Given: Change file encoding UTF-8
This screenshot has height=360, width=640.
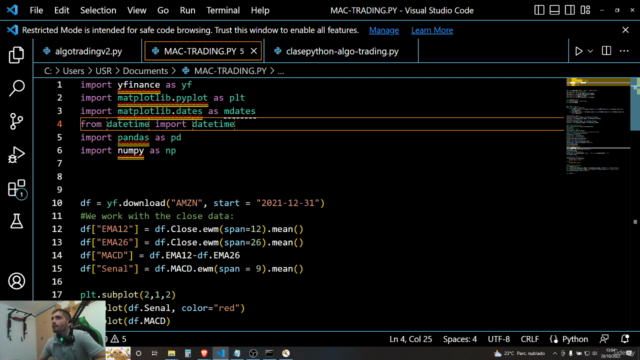Looking at the screenshot, I should (499, 339).
